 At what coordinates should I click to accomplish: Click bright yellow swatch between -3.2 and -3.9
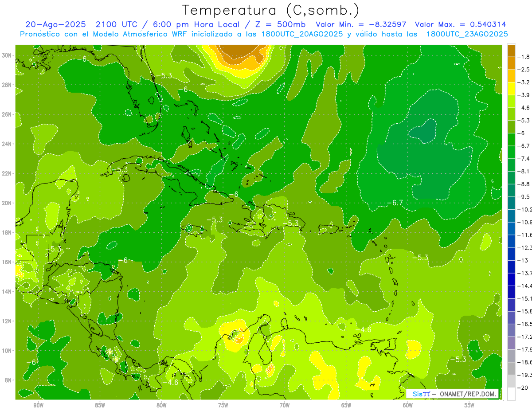click(511, 89)
